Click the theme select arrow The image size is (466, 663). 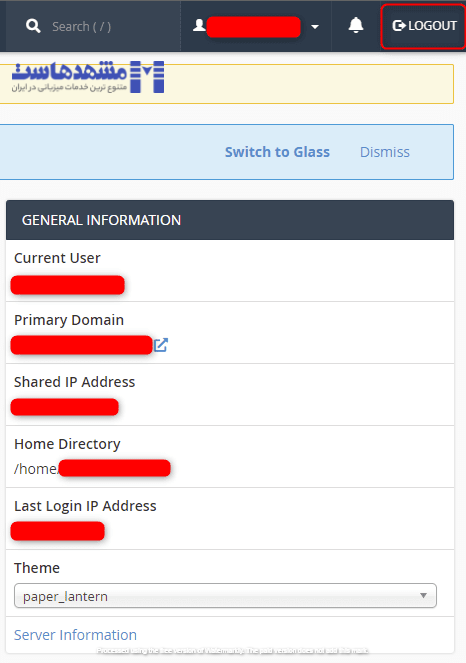423,595
